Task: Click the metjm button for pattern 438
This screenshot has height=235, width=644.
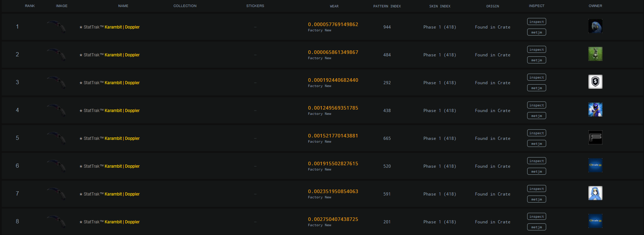Action: tap(536, 116)
